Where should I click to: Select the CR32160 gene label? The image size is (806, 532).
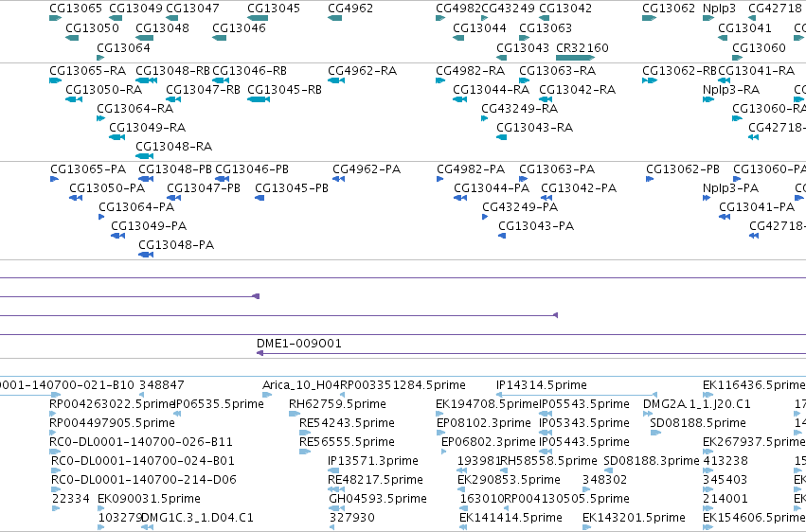coord(582,47)
